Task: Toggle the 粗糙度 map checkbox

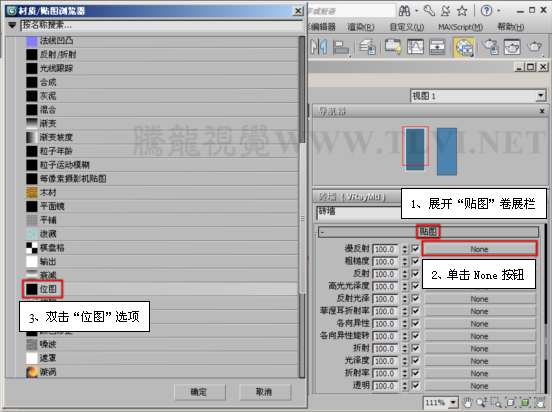Action: [415, 261]
